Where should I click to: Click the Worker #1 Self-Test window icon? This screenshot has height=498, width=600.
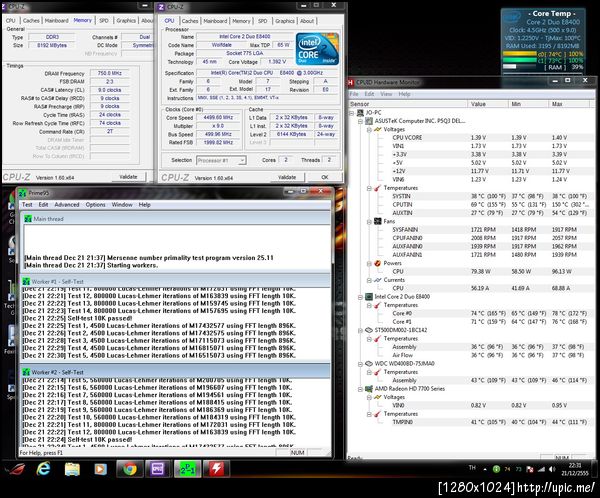tap(26, 282)
